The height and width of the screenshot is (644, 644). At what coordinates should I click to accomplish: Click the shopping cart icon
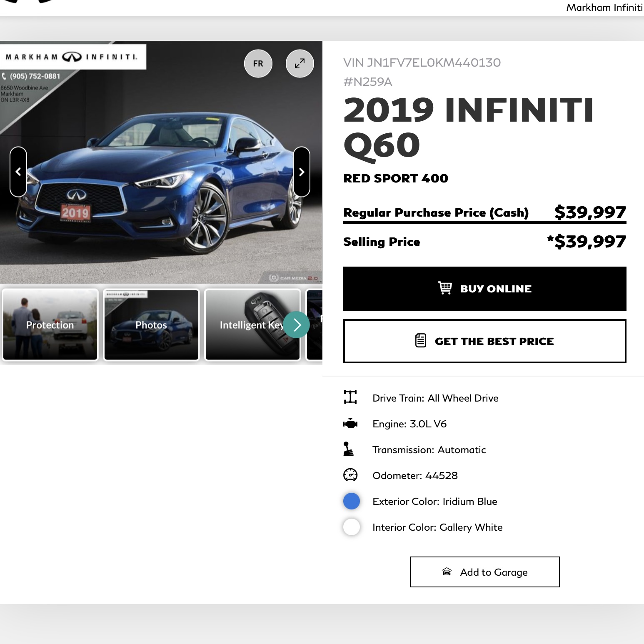pyautogui.click(x=445, y=288)
